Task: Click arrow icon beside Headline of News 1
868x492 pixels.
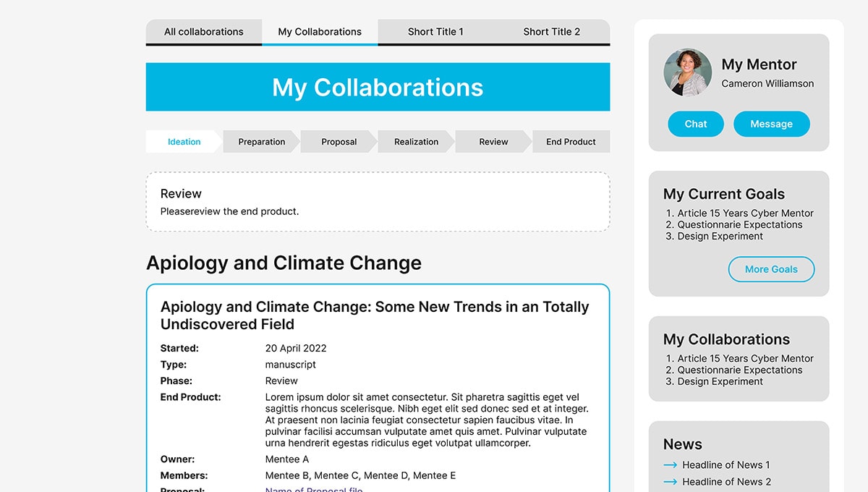Action: 670,465
